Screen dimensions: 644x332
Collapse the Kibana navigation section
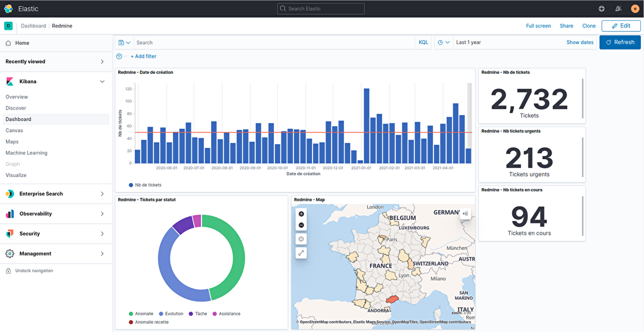click(103, 82)
